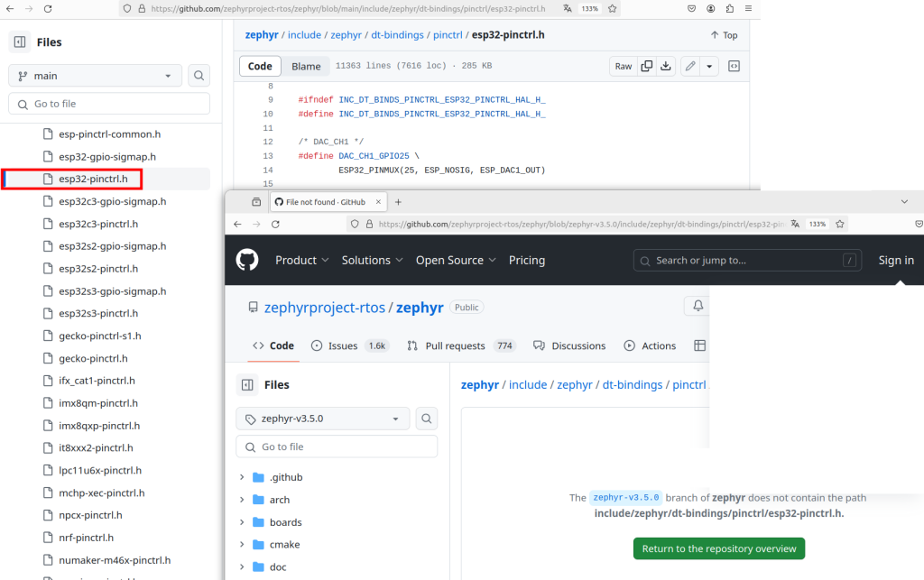Click the back arrow in the back browser window
The image size is (924, 580).
(x=10, y=9)
